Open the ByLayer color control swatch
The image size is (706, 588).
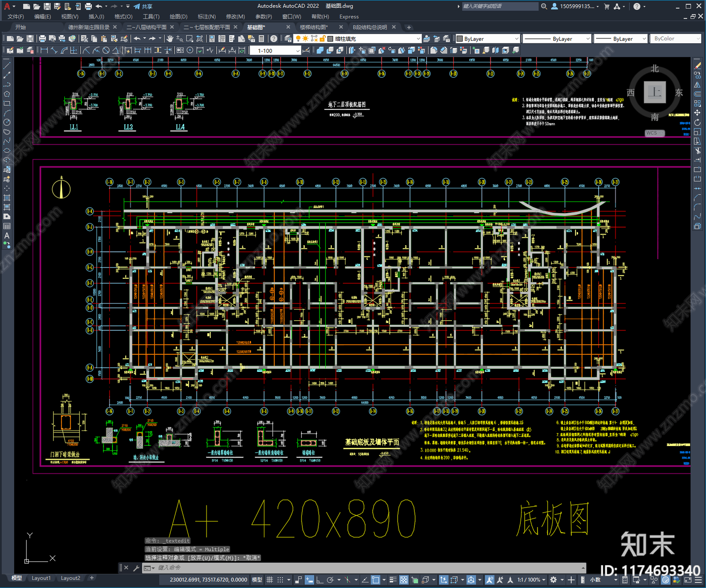[x=487, y=39]
